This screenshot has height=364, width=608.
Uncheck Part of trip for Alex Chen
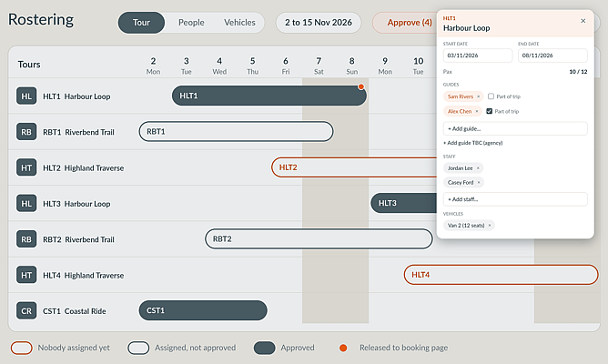coord(490,111)
